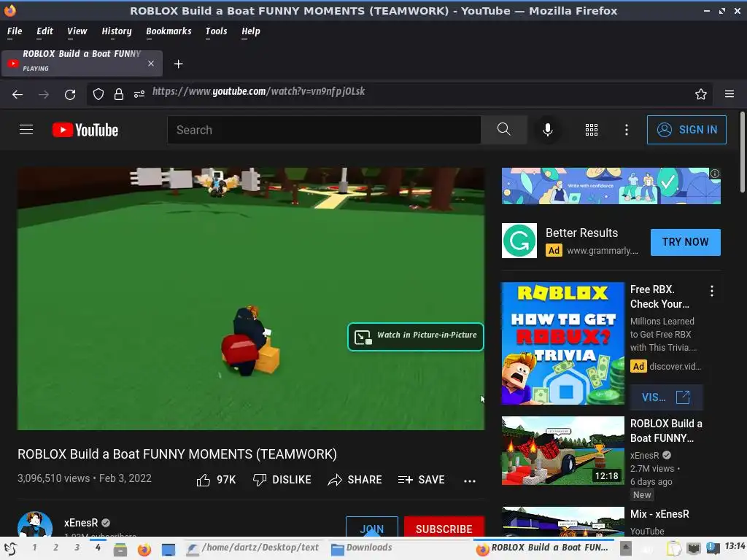
Task: Open the /home/dartz/Desktop/text taskbar window
Action: 253,548
